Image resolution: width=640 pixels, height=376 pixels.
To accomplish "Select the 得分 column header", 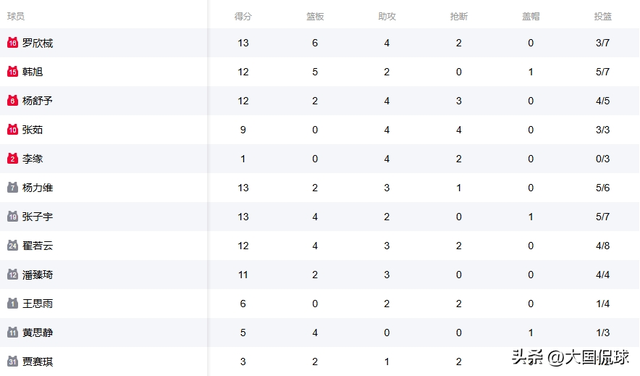I will (243, 16).
